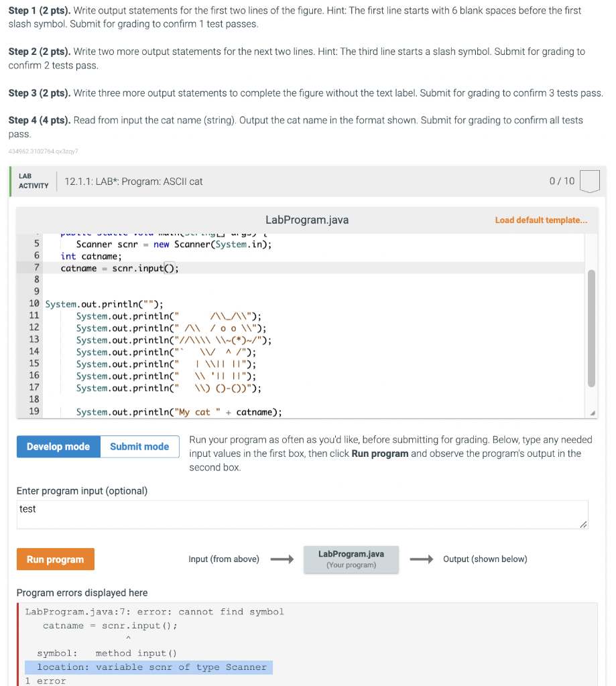This screenshot has height=686, width=616.
Task: Click code line 6 int catname
Action: [x=91, y=257]
